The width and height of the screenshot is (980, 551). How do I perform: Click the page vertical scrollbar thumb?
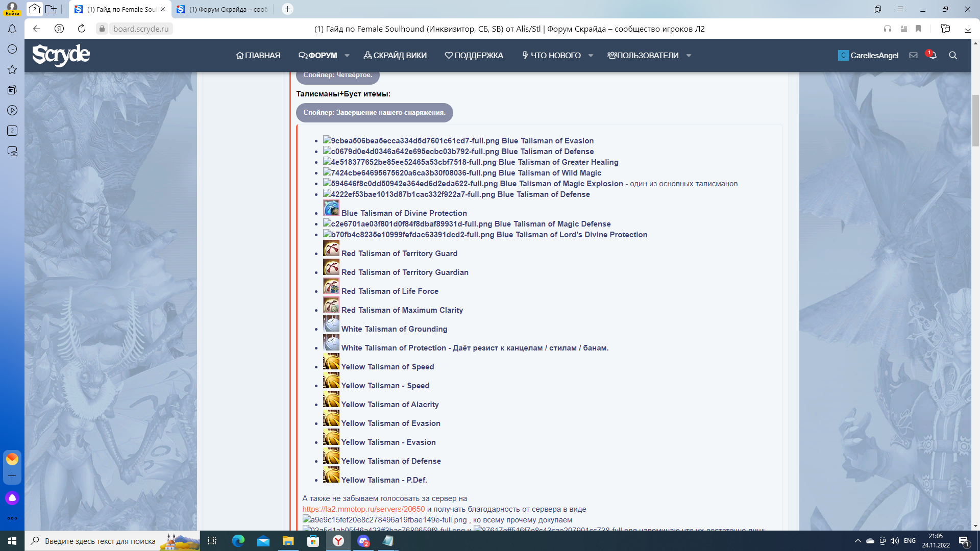click(975, 120)
